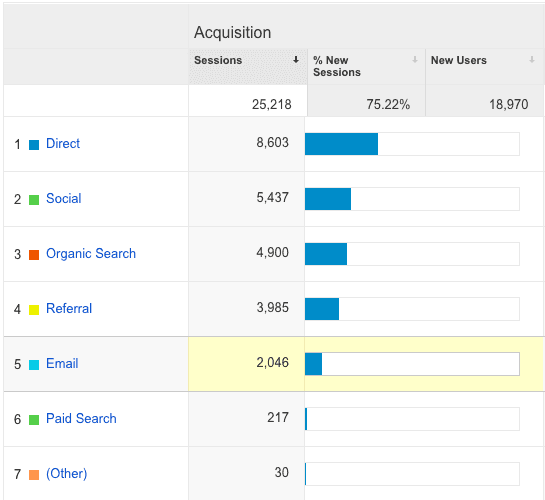Click the cyan swatch beside Email
This screenshot has width=545, height=500.
[x=34, y=365]
